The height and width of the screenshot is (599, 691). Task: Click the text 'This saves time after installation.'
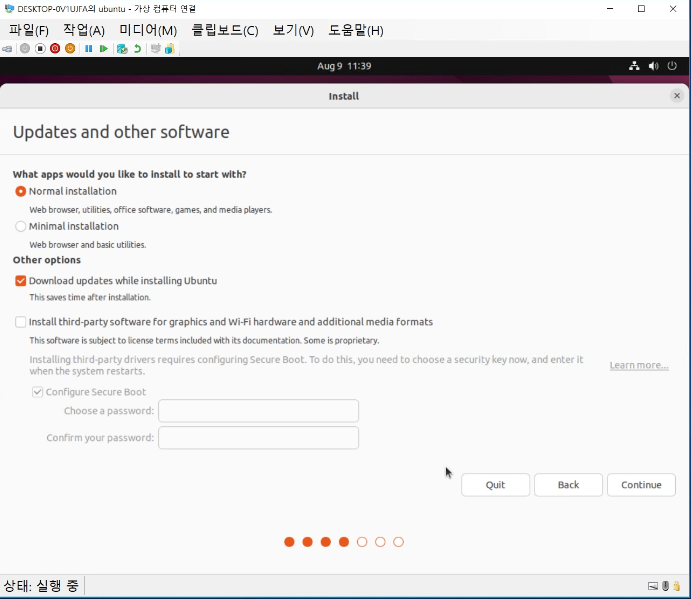(90, 298)
